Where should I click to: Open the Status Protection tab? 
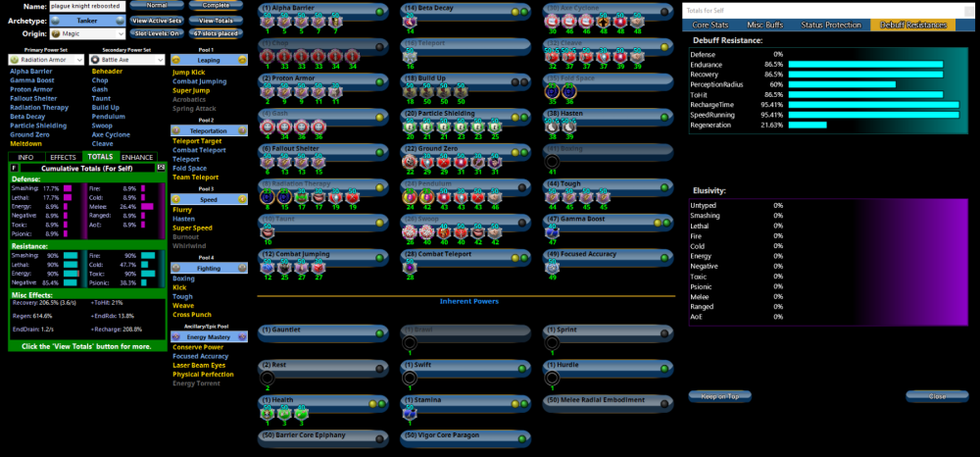[831, 25]
